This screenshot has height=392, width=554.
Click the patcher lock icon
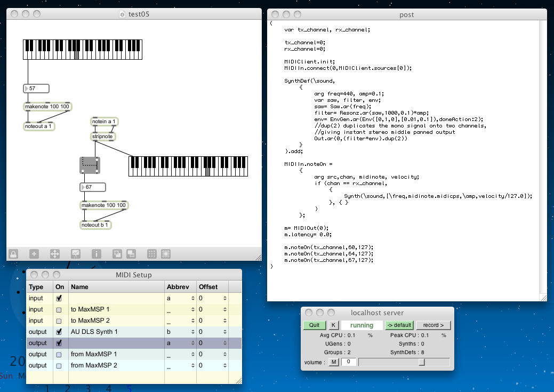point(13,254)
